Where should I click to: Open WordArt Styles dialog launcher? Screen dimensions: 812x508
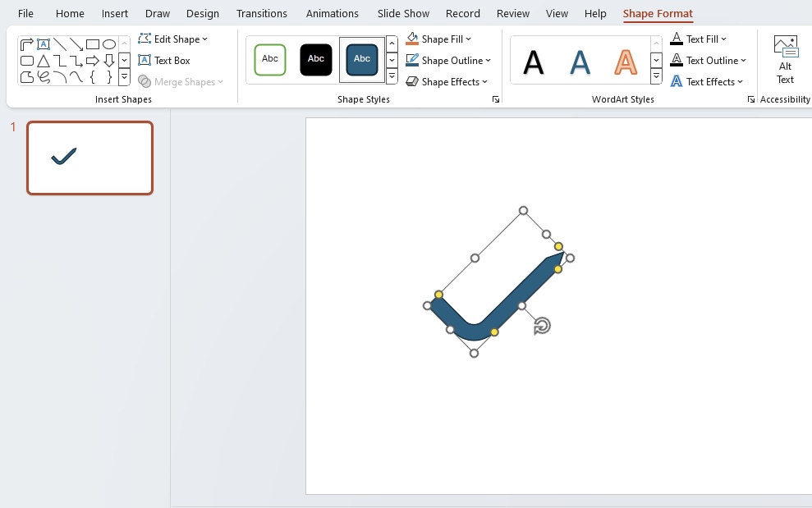click(x=751, y=99)
